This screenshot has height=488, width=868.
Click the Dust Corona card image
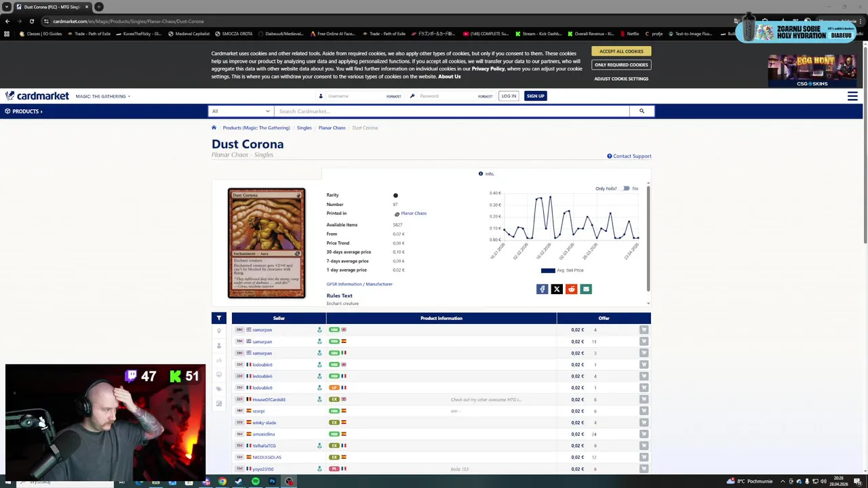(267, 243)
